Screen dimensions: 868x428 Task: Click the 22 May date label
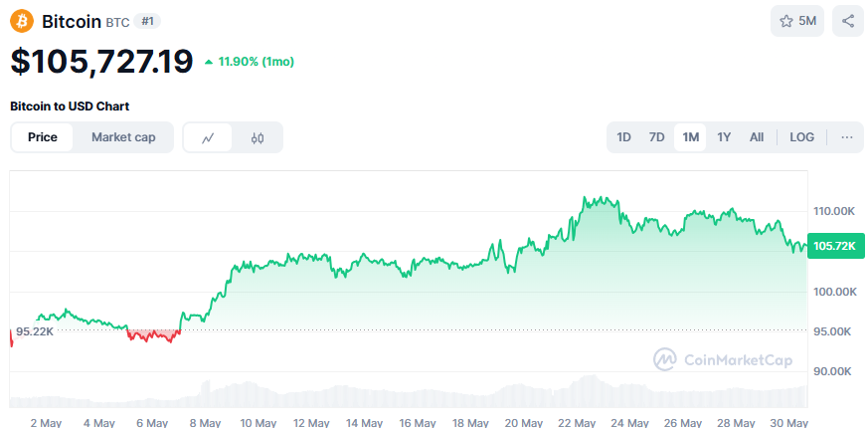pos(578,422)
